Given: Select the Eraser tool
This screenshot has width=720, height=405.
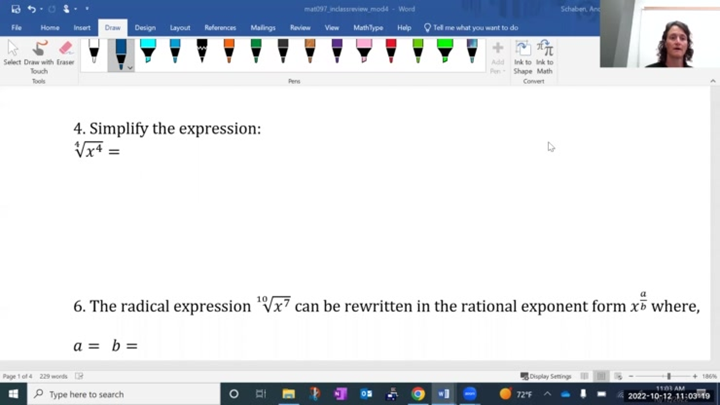Looking at the screenshot, I should pos(65,54).
